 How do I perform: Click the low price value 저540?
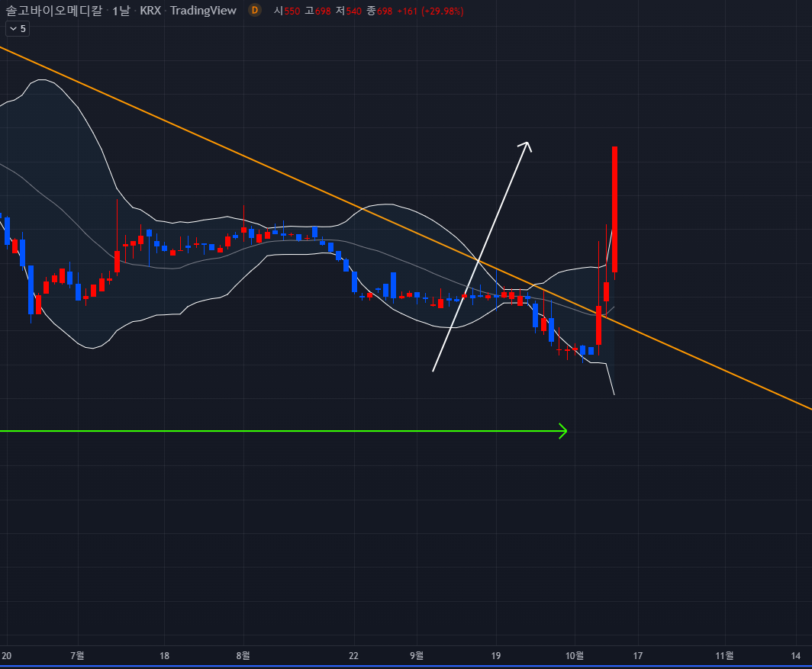(349, 11)
